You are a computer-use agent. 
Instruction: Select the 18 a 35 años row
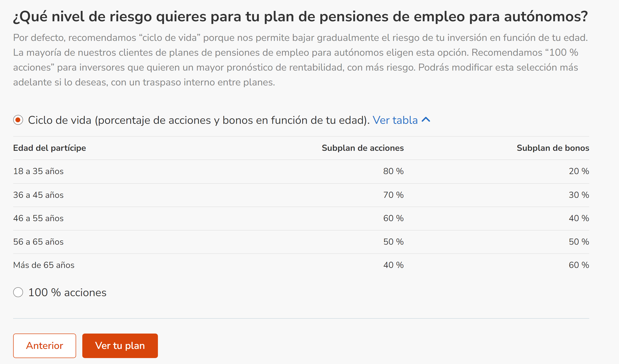[x=301, y=171]
